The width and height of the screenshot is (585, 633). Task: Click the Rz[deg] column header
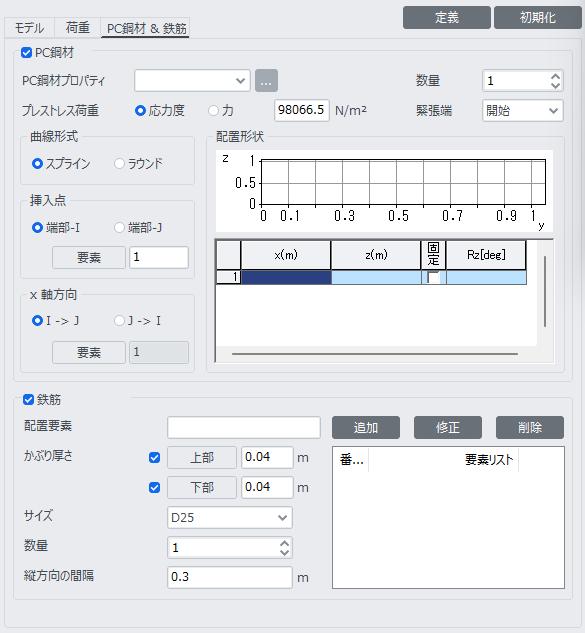pos(486,255)
